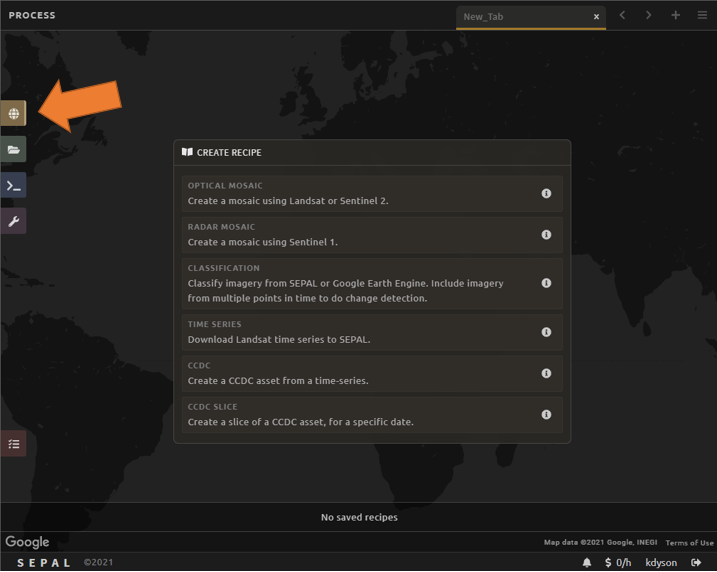Click the notifications bell icon
This screenshot has width=717, height=572.
[587, 563]
